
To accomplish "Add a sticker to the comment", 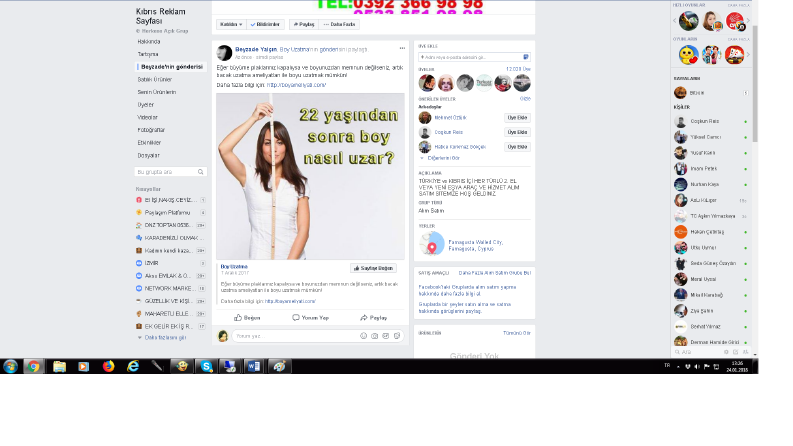I will 397,336.
